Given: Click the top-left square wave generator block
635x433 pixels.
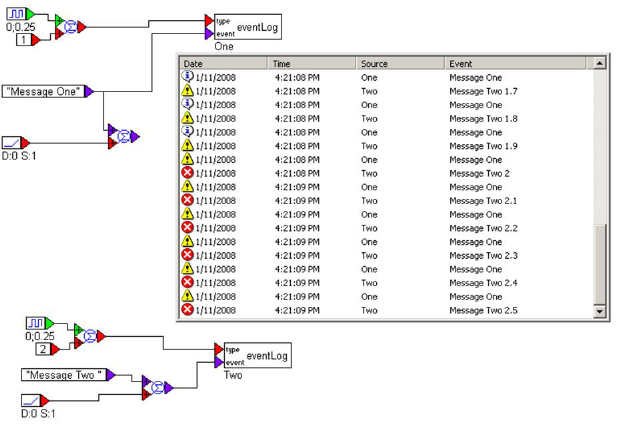Looking at the screenshot, I should pos(17,14).
